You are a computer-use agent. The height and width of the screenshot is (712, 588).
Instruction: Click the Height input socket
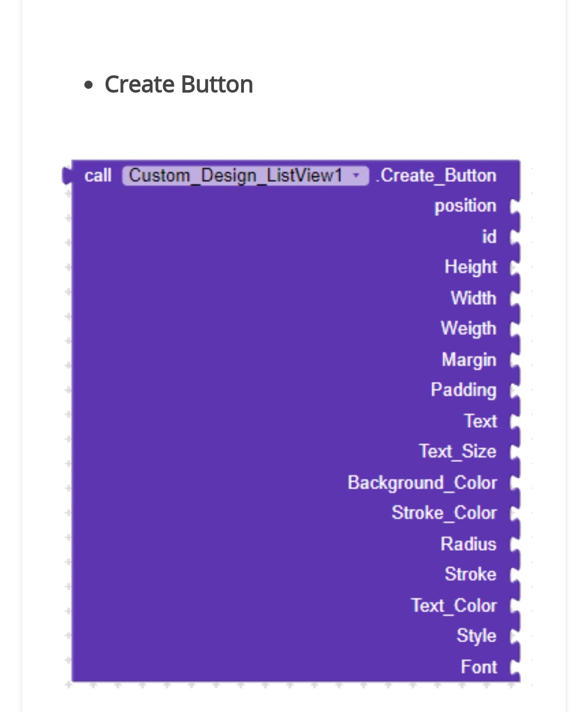[514, 267]
